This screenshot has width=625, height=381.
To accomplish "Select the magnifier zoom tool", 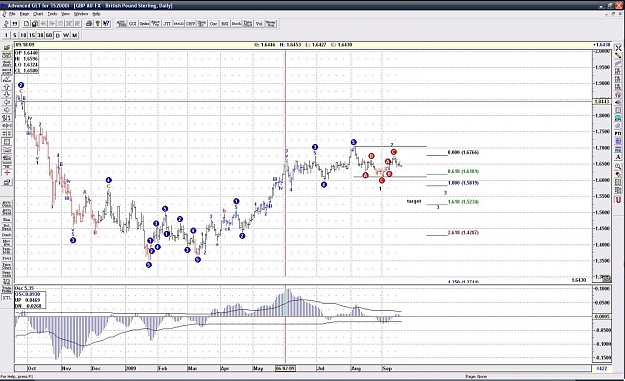I will tap(618, 166).
